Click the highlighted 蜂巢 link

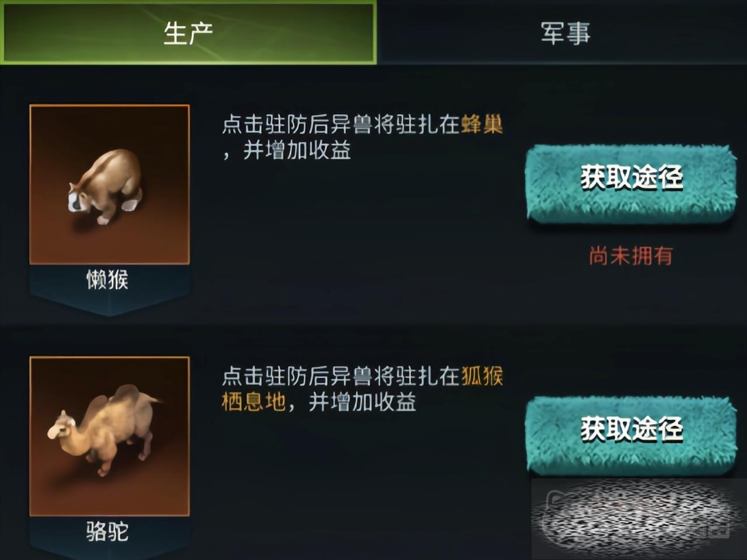click(482, 125)
